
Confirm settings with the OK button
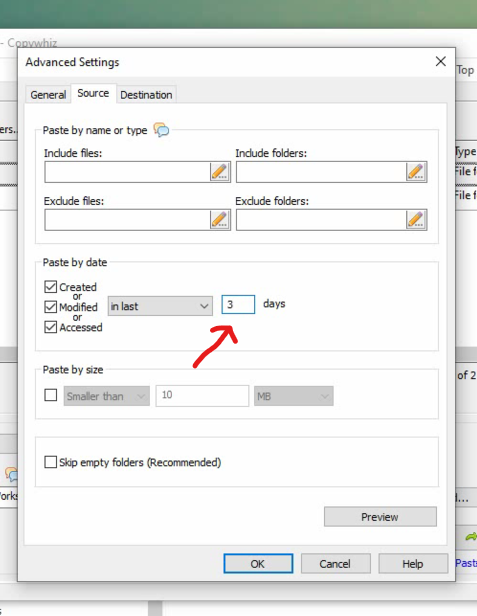pyautogui.click(x=258, y=564)
